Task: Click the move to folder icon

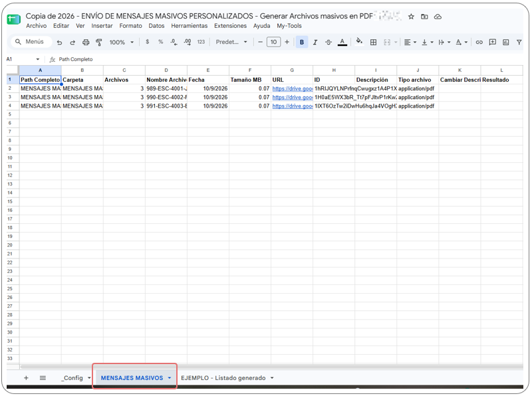Action: click(x=424, y=17)
